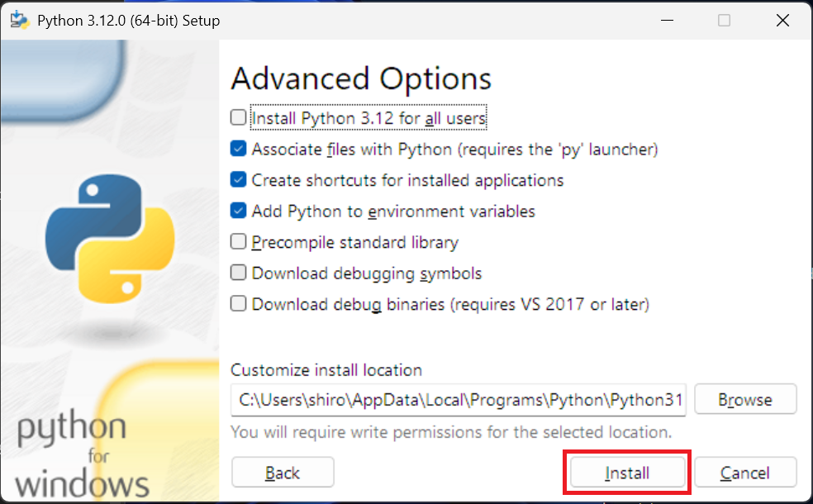Uncheck Associate files with Python
The width and height of the screenshot is (813, 504).
[x=239, y=149]
